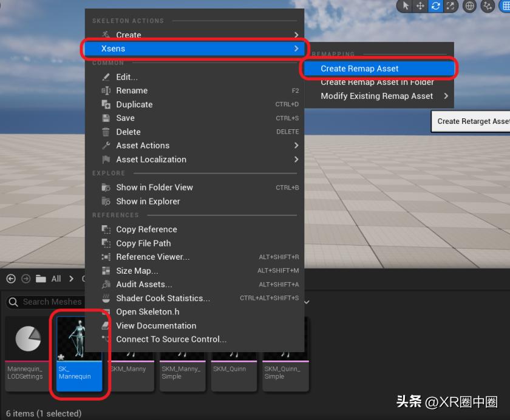The image size is (510, 420).
Task: Click Duplicate in the context menu
Action: 195,104
